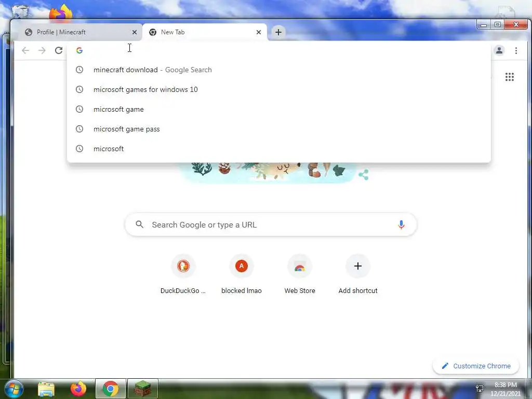
Task: Focus the Search Google or type a URL box
Action: tap(271, 224)
